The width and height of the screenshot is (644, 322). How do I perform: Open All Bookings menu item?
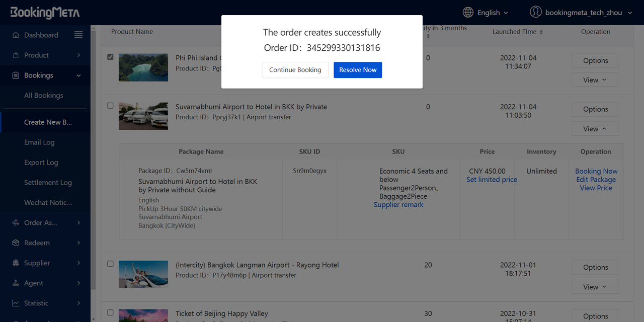pyautogui.click(x=44, y=96)
